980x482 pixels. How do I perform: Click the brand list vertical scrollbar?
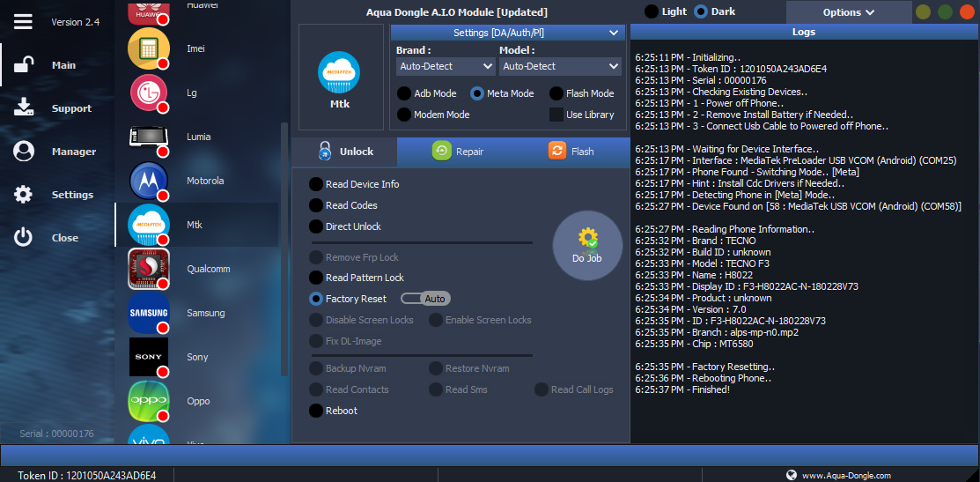coord(284,248)
